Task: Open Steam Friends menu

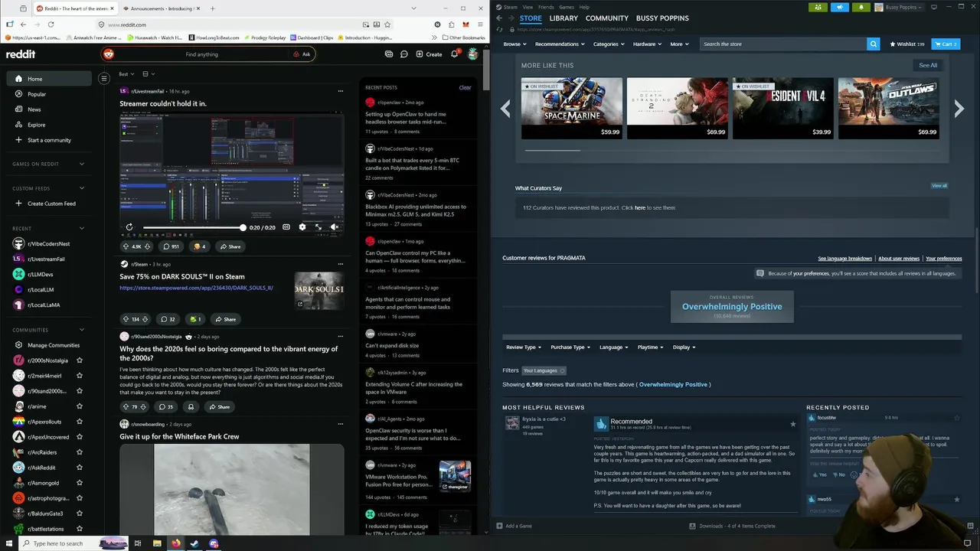Action: tap(546, 7)
